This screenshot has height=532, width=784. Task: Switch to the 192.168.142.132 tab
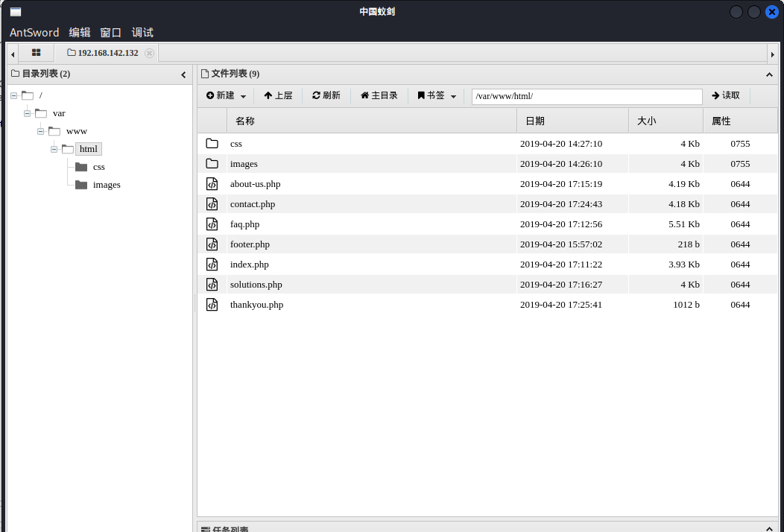coord(103,53)
